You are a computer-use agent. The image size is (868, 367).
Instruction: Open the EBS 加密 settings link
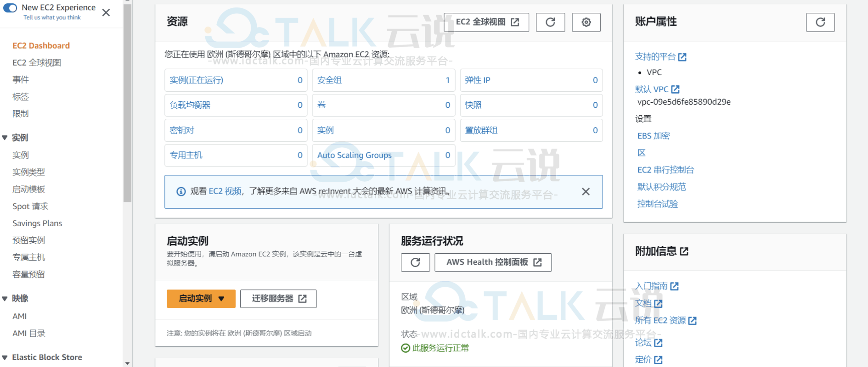point(654,136)
